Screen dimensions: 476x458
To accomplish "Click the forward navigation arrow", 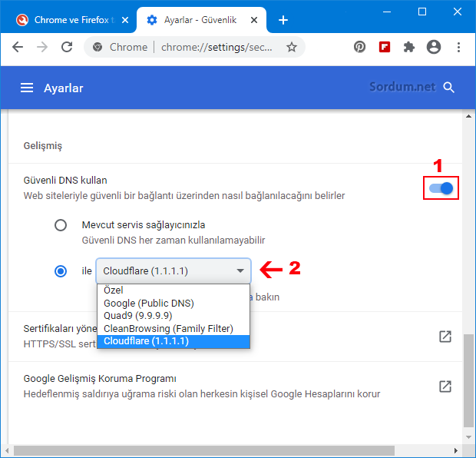I will [42, 47].
